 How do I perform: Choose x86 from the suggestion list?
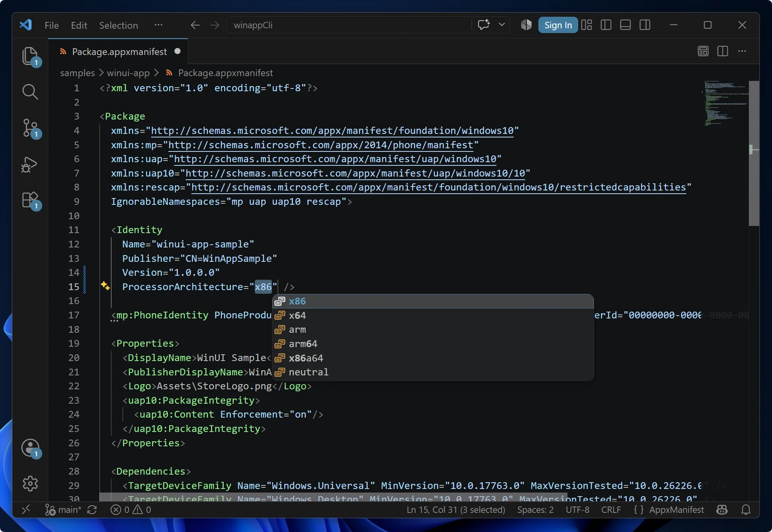click(433, 301)
